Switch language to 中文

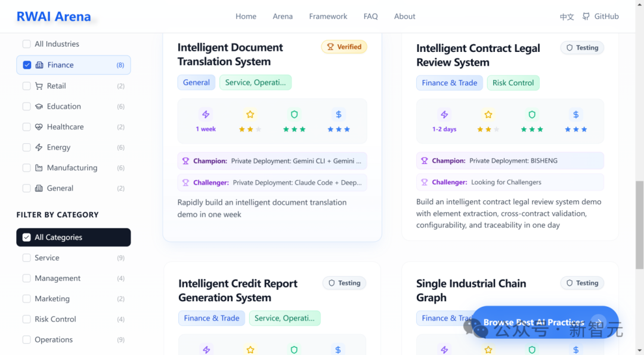(567, 17)
